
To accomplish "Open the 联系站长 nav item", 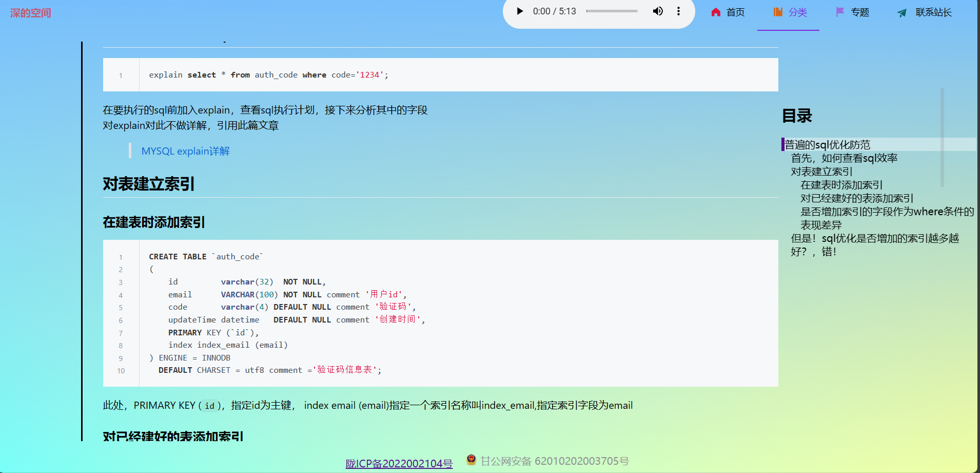I will coord(933,12).
